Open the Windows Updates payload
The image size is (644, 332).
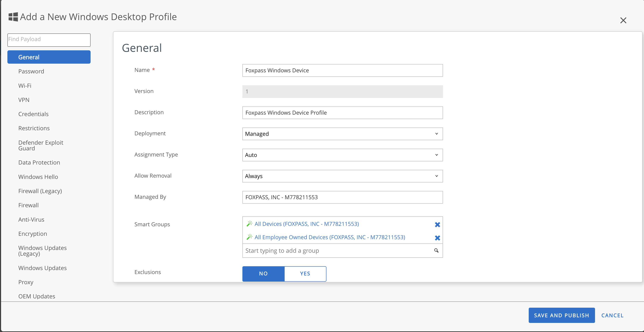coord(42,268)
